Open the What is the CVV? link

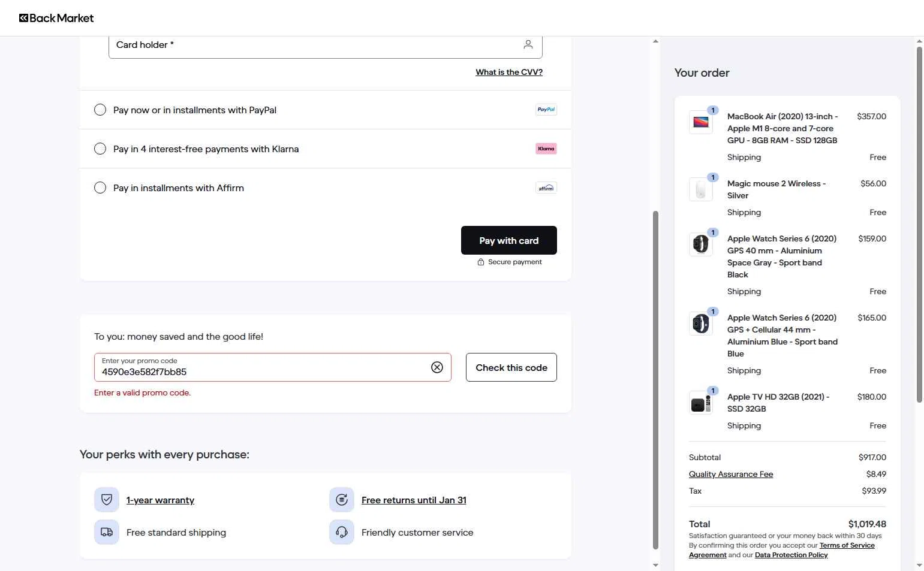click(x=509, y=72)
